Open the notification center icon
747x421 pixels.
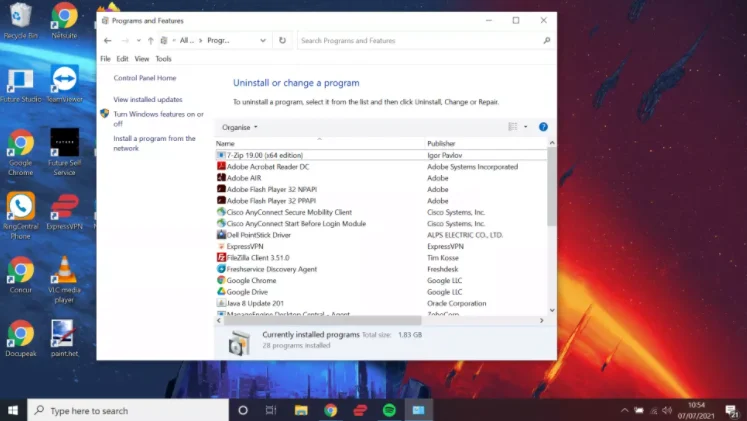coord(731,411)
